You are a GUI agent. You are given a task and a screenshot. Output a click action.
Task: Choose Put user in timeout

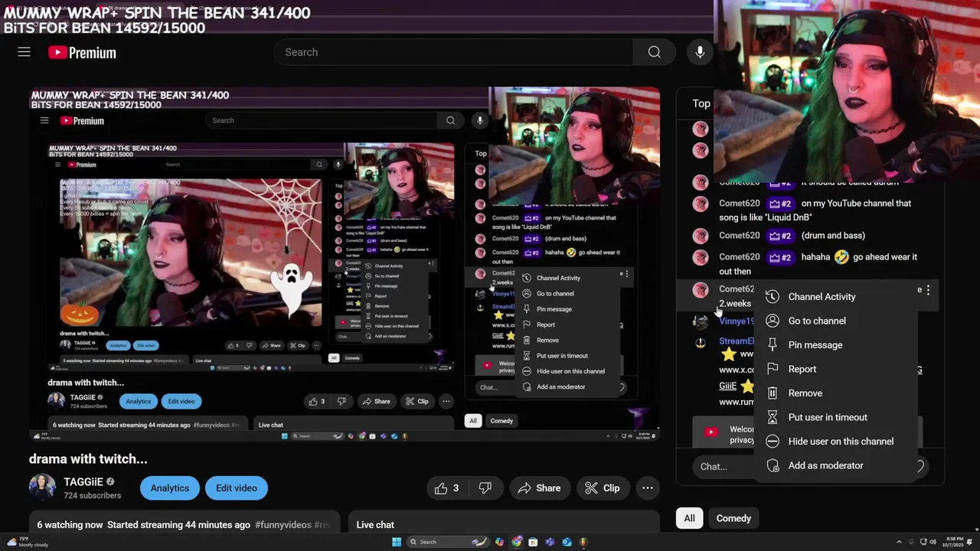pyautogui.click(x=835, y=417)
